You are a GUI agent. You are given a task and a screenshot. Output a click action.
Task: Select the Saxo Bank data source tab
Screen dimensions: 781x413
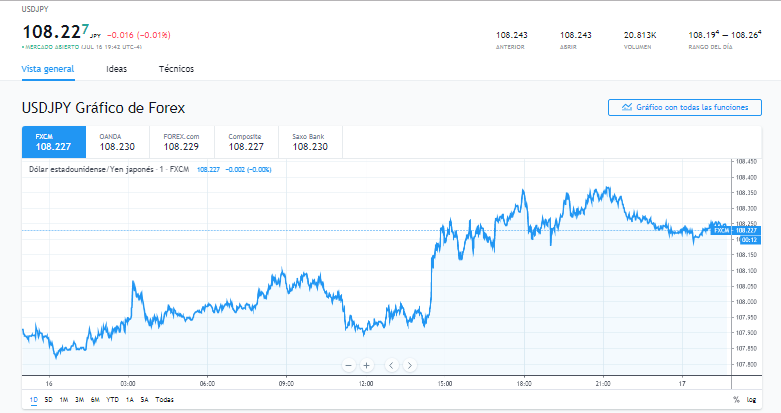pos(310,142)
